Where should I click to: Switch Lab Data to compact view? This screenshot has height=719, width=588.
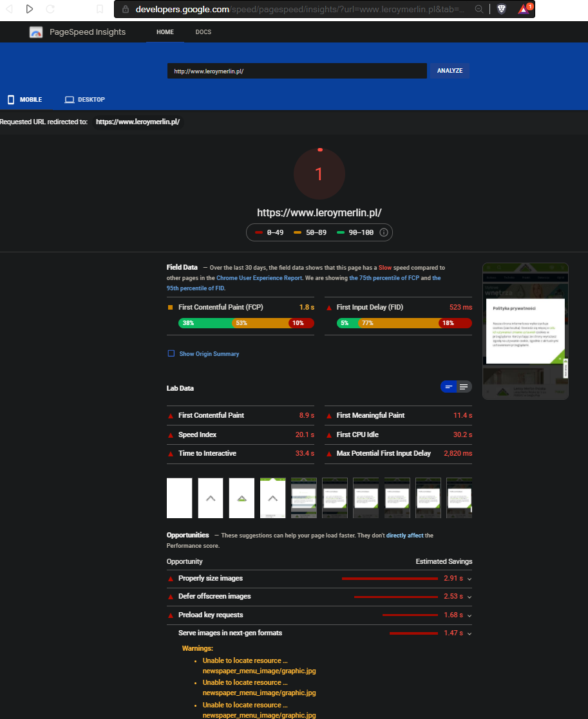(x=448, y=387)
